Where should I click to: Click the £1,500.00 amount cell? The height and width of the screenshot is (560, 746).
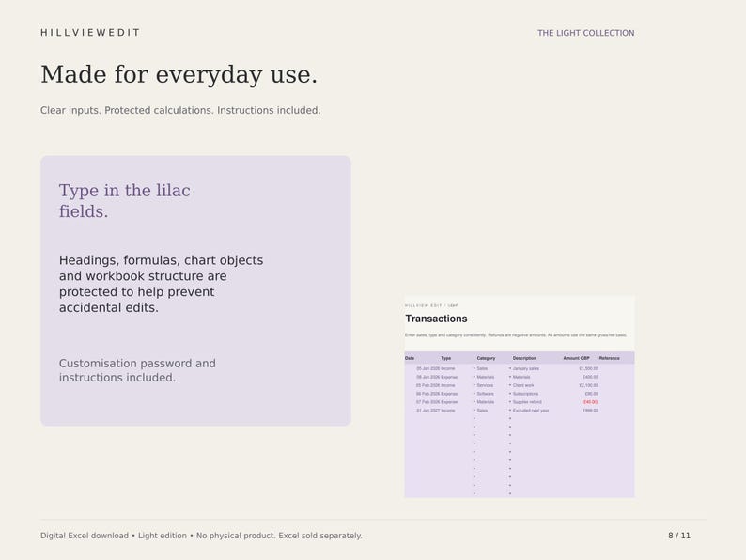point(588,368)
